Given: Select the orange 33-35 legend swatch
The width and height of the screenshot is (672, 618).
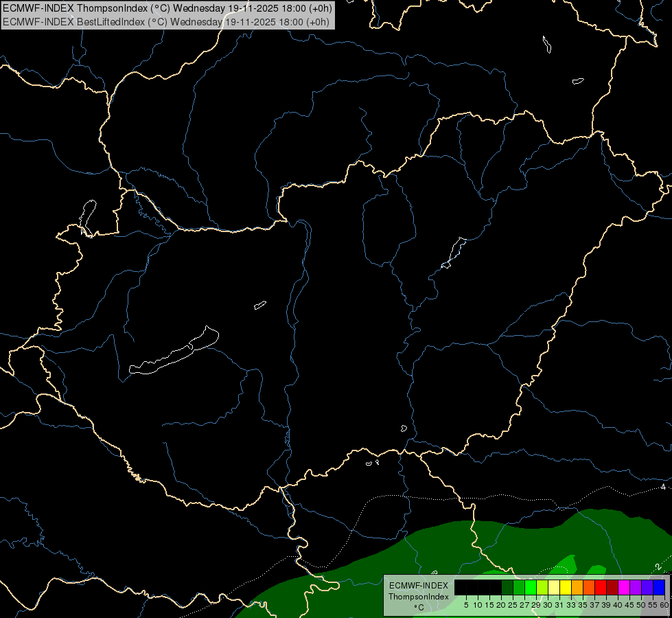Looking at the screenshot, I should 577,587.
